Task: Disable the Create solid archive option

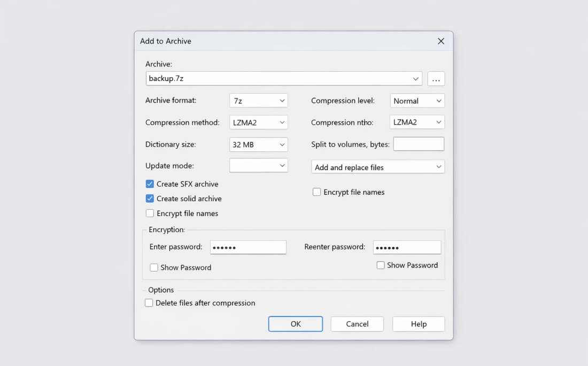Action: click(150, 199)
